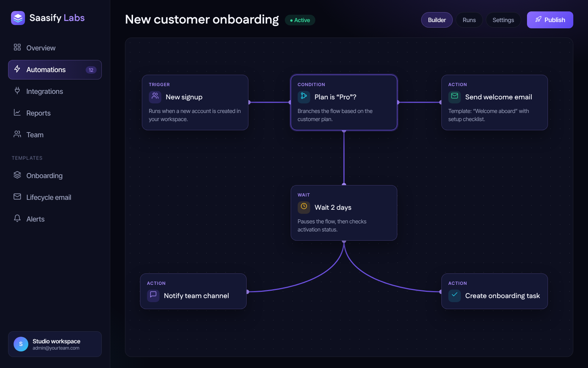Open the Overview page label

tap(41, 48)
